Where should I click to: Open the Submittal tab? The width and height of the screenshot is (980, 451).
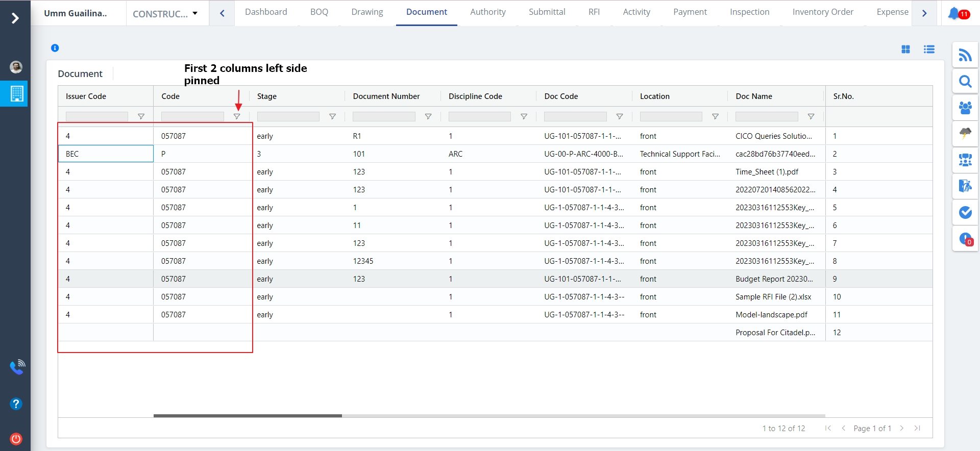[x=547, y=12]
